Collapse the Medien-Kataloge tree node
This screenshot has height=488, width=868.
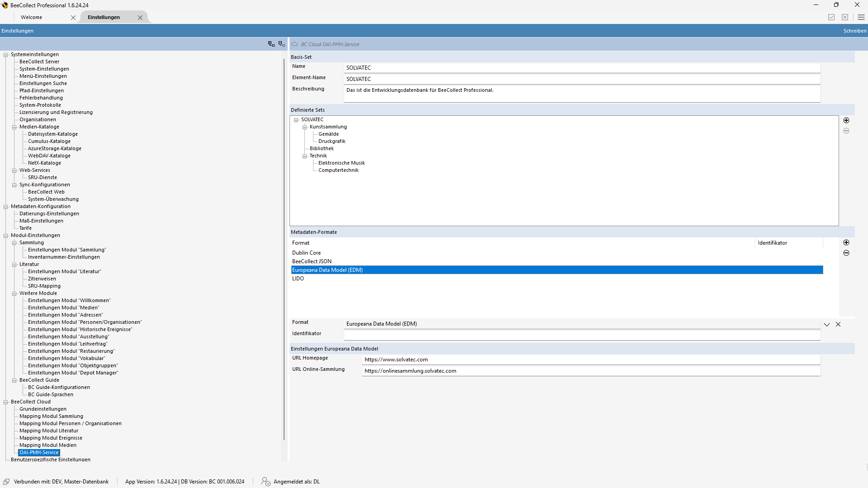14,127
